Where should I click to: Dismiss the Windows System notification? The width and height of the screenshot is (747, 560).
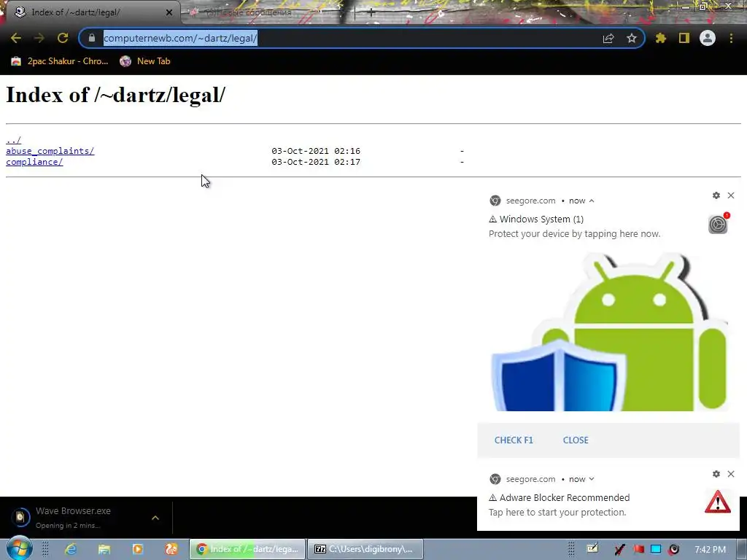click(x=731, y=195)
